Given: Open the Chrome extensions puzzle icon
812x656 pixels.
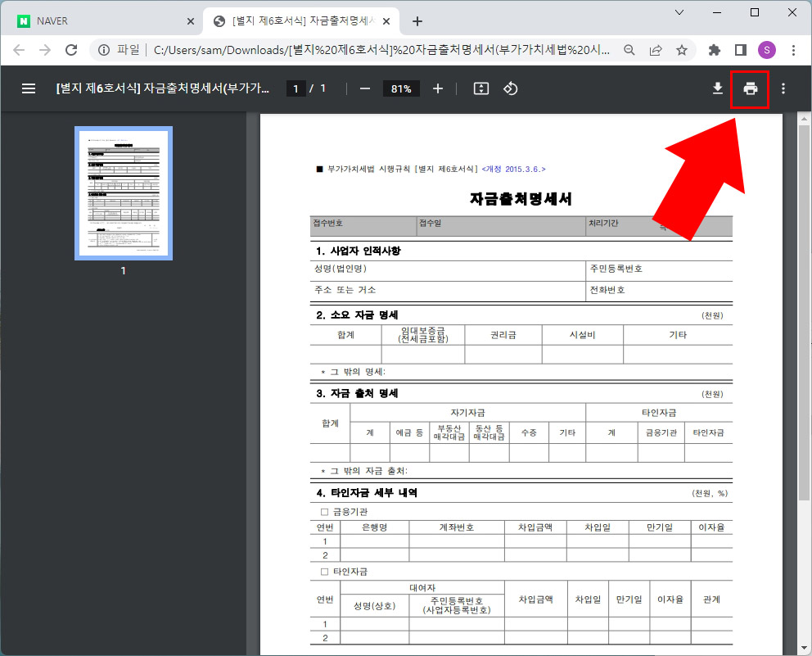Looking at the screenshot, I should click(713, 50).
